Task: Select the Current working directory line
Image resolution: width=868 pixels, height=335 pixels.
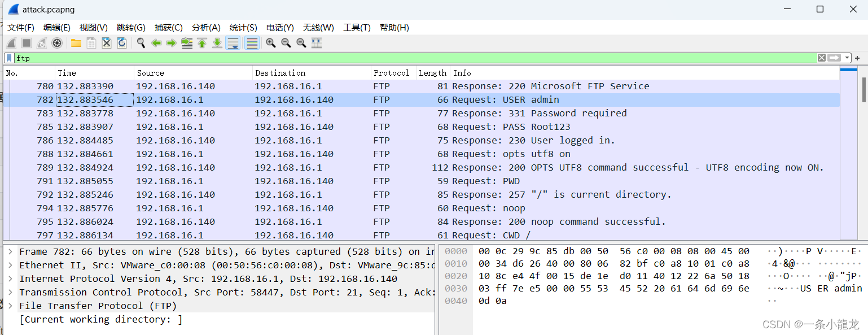Action: point(101,319)
